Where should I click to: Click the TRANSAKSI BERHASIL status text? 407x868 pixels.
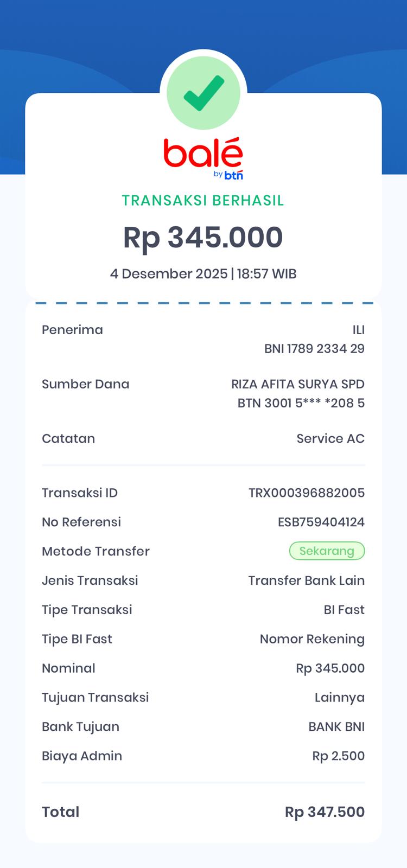coord(203,201)
